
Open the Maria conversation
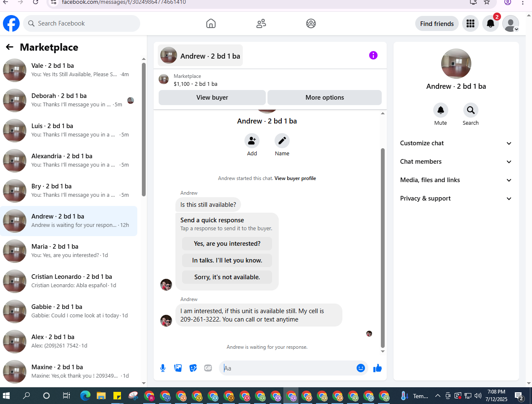coord(69,251)
